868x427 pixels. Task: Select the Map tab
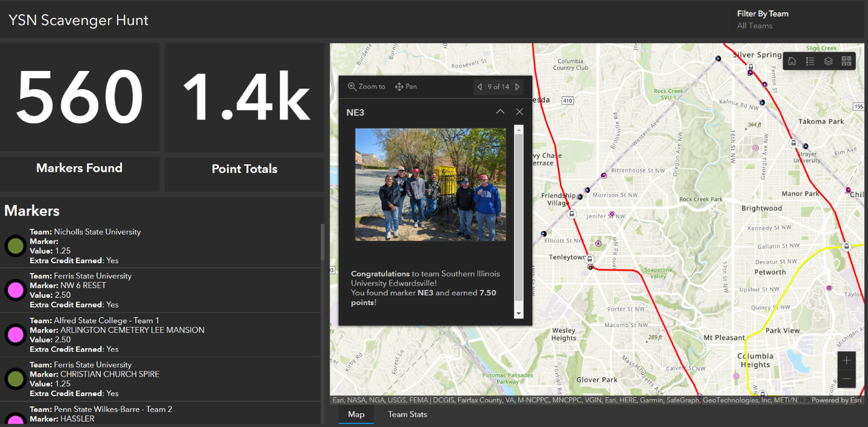point(356,414)
